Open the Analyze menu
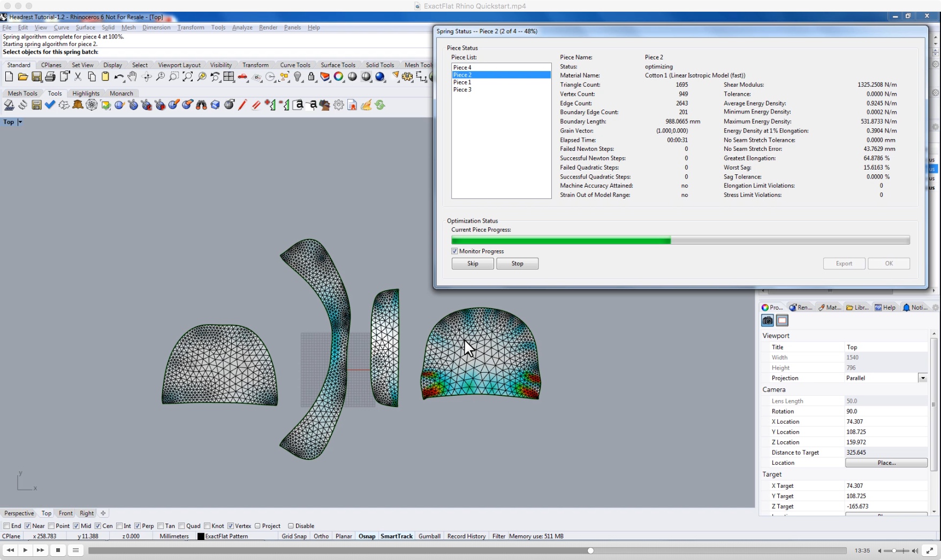 click(242, 27)
